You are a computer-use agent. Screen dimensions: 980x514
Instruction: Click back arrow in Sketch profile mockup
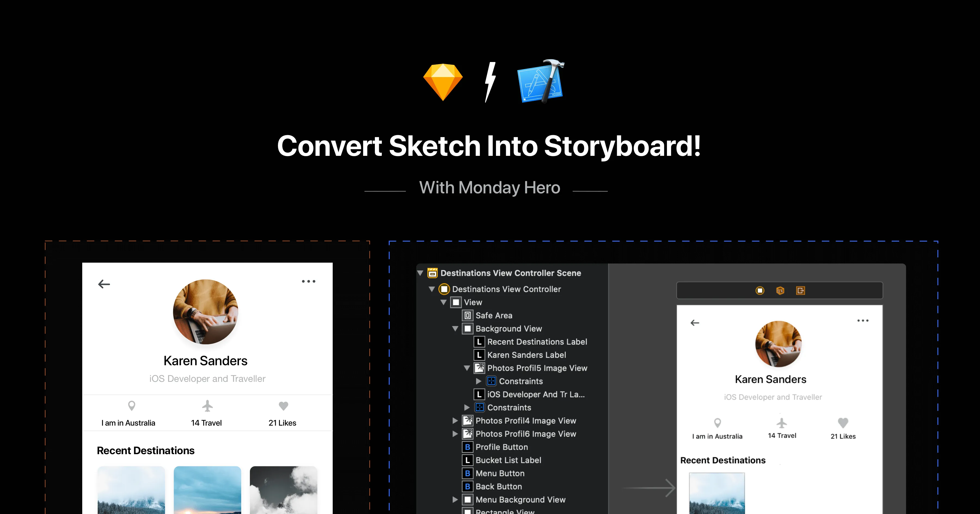pyautogui.click(x=104, y=284)
